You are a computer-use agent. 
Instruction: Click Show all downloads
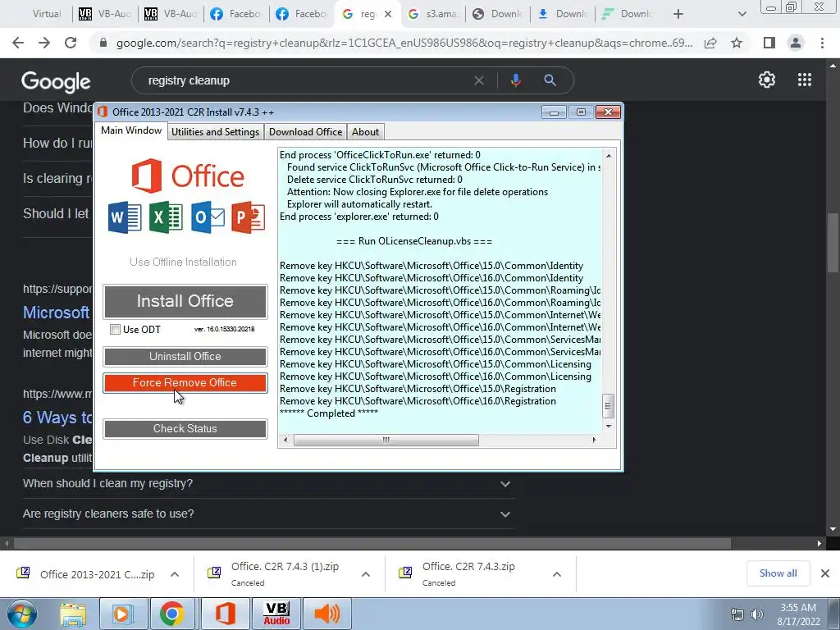click(778, 573)
